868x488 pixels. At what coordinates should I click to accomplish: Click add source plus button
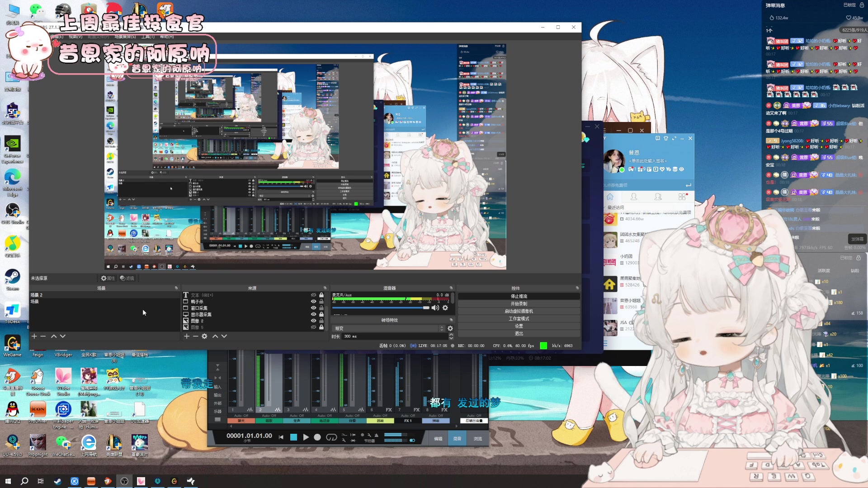pyautogui.click(x=187, y=336)
